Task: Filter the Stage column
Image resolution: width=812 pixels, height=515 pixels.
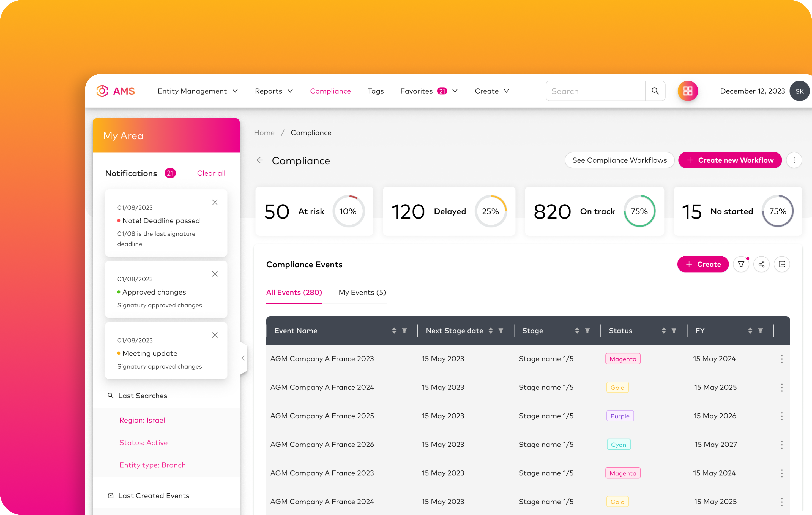Action: pyautogui.click(x=587, y=331)
